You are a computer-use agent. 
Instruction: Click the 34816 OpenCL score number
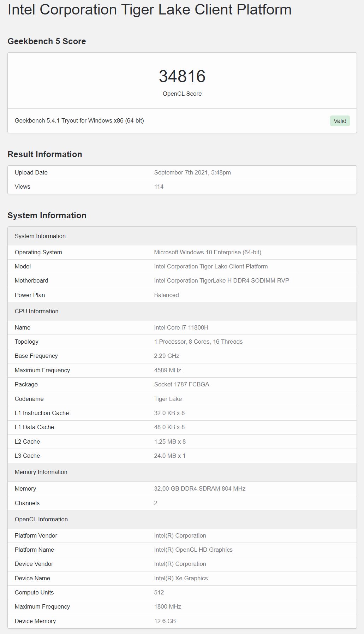182,76
